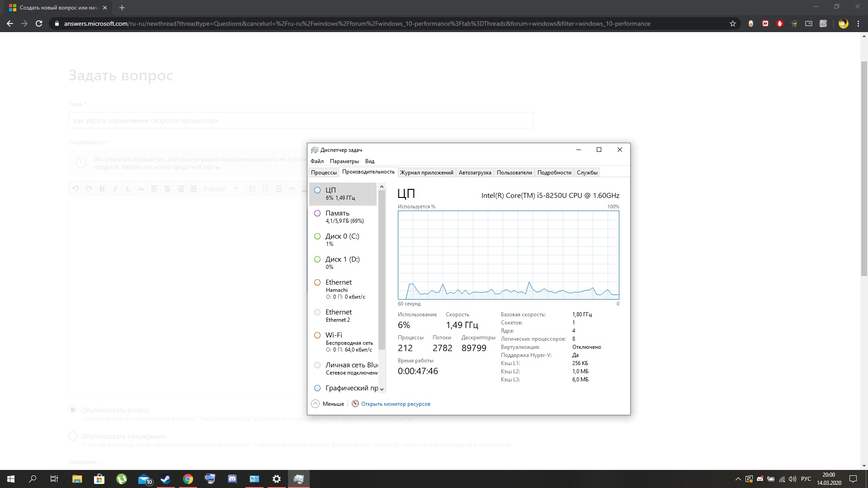868x488 pixels.
Task: Open a new browser tab
Action: coord(122,8)
